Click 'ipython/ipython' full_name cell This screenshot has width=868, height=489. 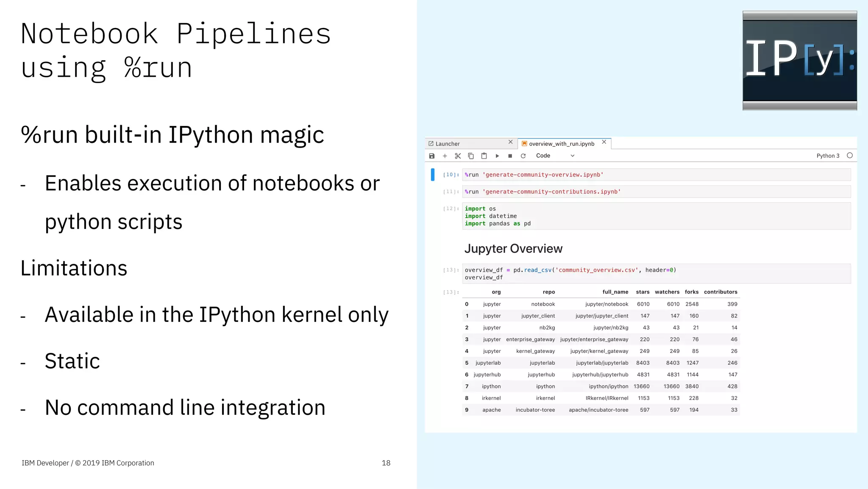pyautogui.click(x=609, y=386)
